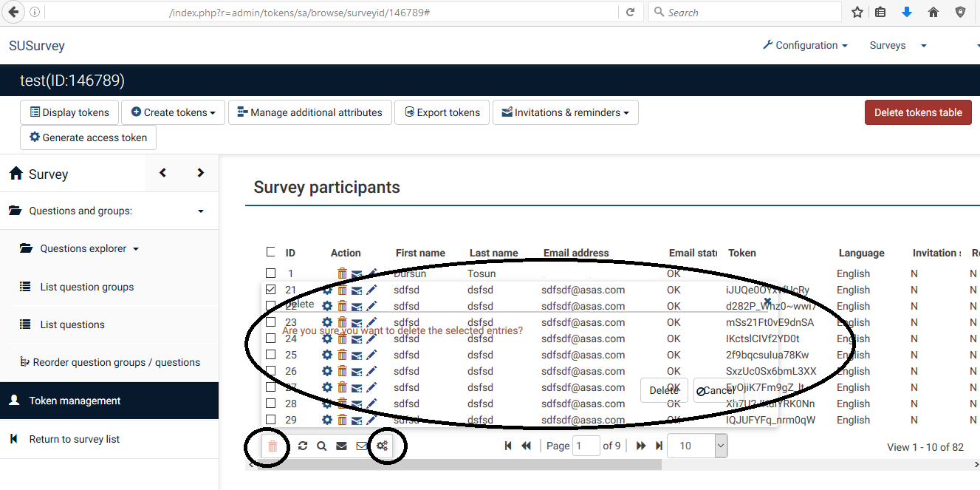
Task: Click the next page arrow in pager
Action: point(640,446)
